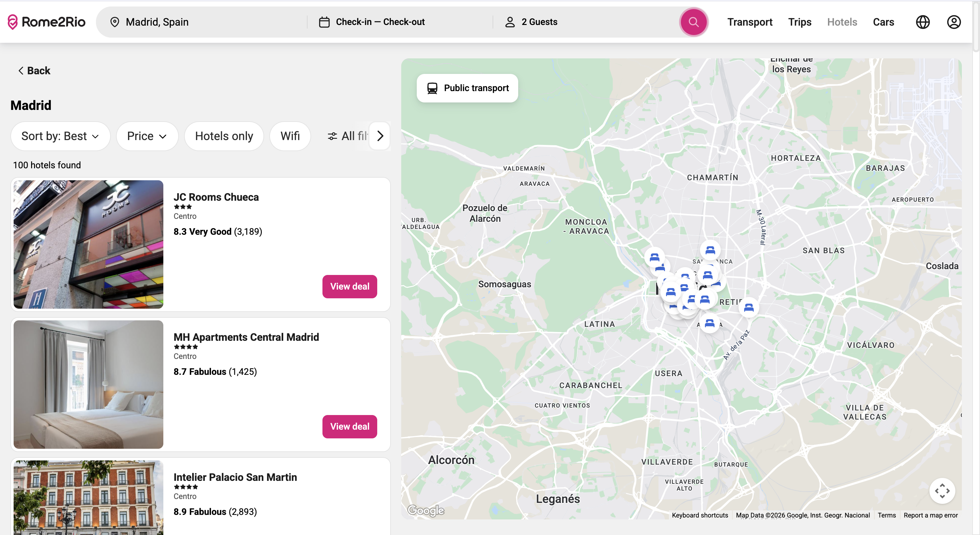Open MH Apartments Central Madrid photo
This screenshot has width=980, height=535.
point(88,384)
